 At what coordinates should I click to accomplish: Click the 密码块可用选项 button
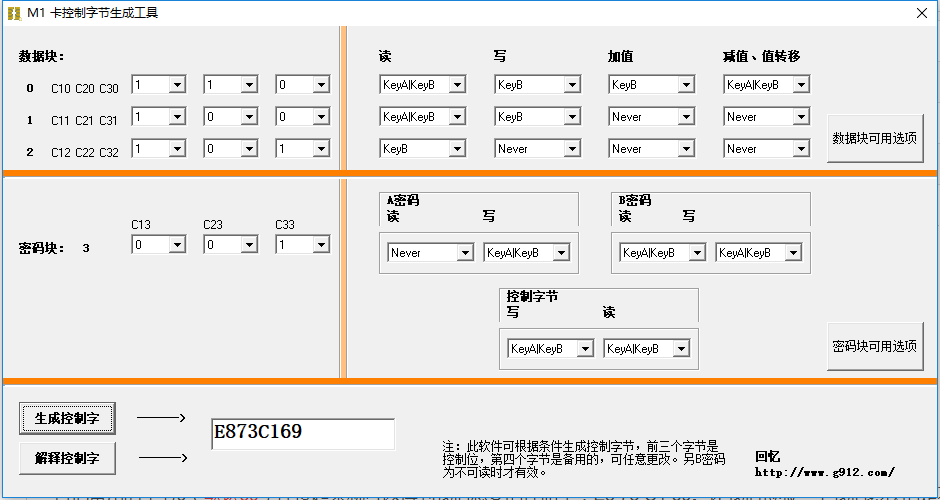point(875,346)
